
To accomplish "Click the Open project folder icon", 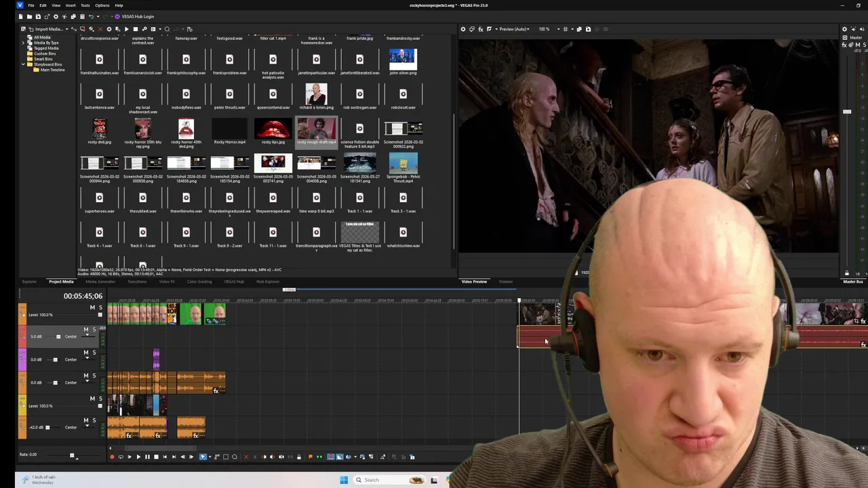I will click(x=29, y=16).
